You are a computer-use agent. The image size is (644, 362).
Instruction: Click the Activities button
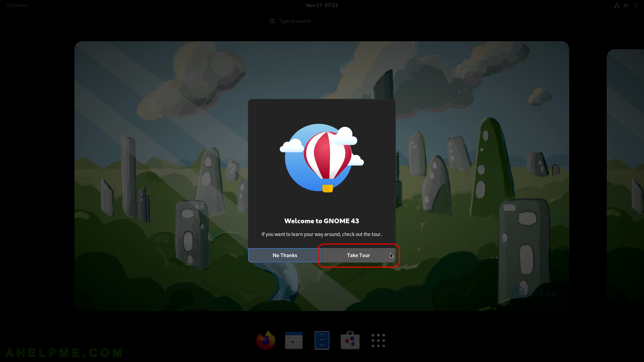pos(16,5)
